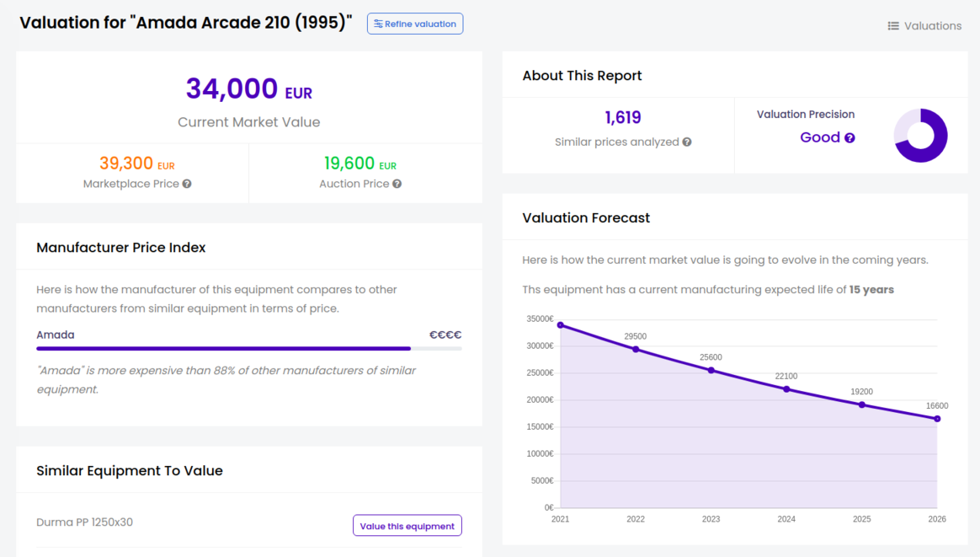Click the €€€€ price level indicator

[445, 335]
